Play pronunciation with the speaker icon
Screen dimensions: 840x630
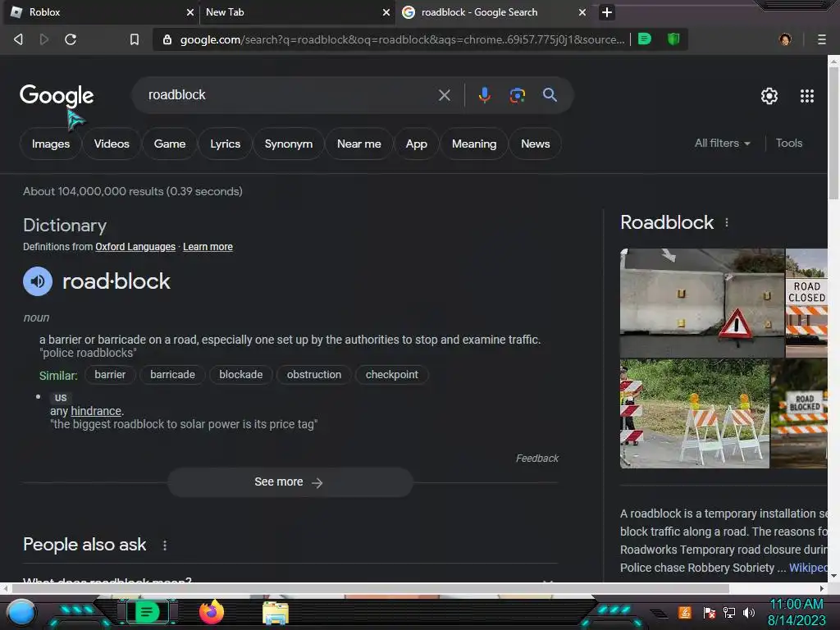38,281
